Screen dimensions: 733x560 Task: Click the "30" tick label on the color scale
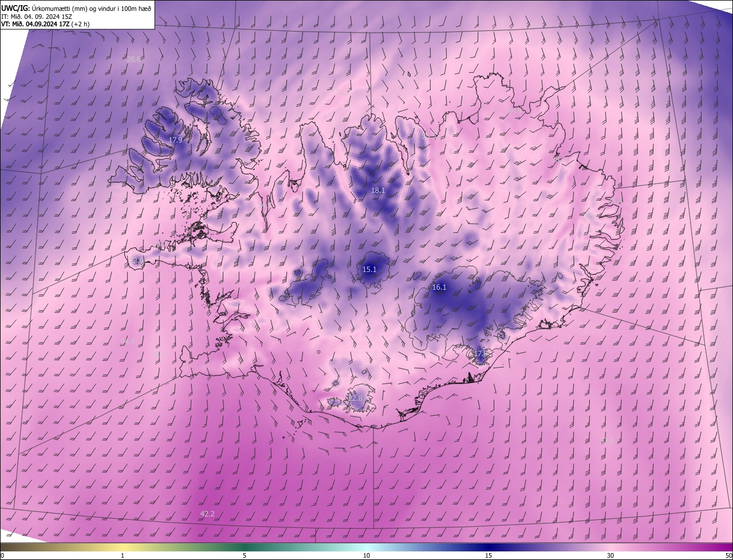click(x=610, y=555)
